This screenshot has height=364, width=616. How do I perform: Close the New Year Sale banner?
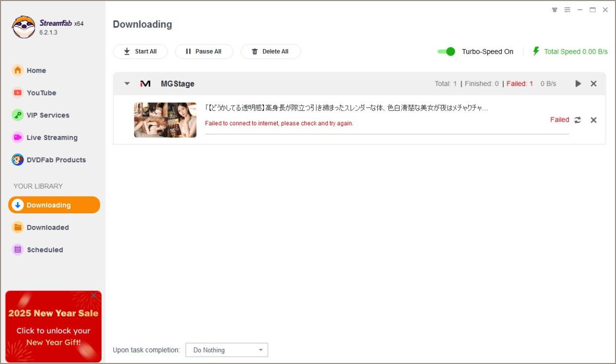pyautogui.click(x=94, y=295)
